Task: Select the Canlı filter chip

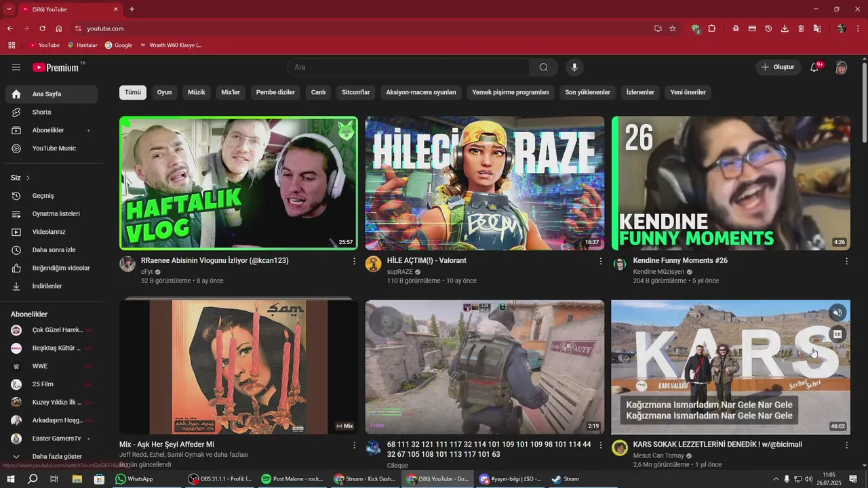Action: pos(319,92)
